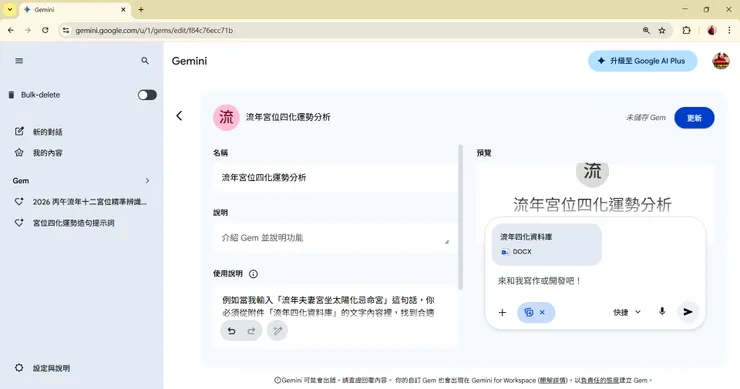Screen dimensions: 740x389
Task: Toggle the Bulk-delete switch
Action: (147, 95)
